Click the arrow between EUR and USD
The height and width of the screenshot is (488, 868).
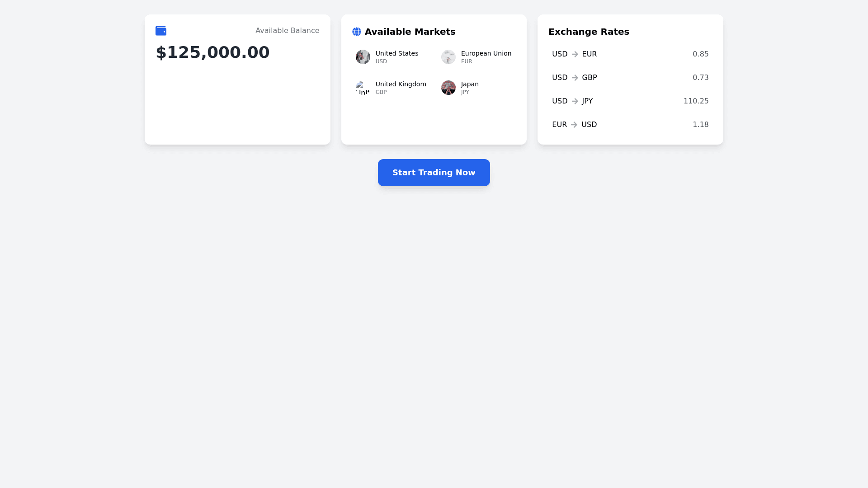click(574, 125)
